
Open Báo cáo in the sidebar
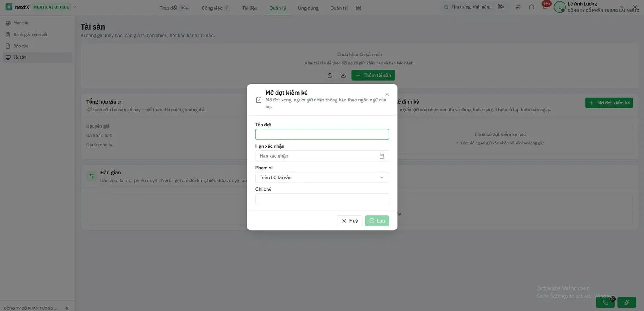click(37, 46)
